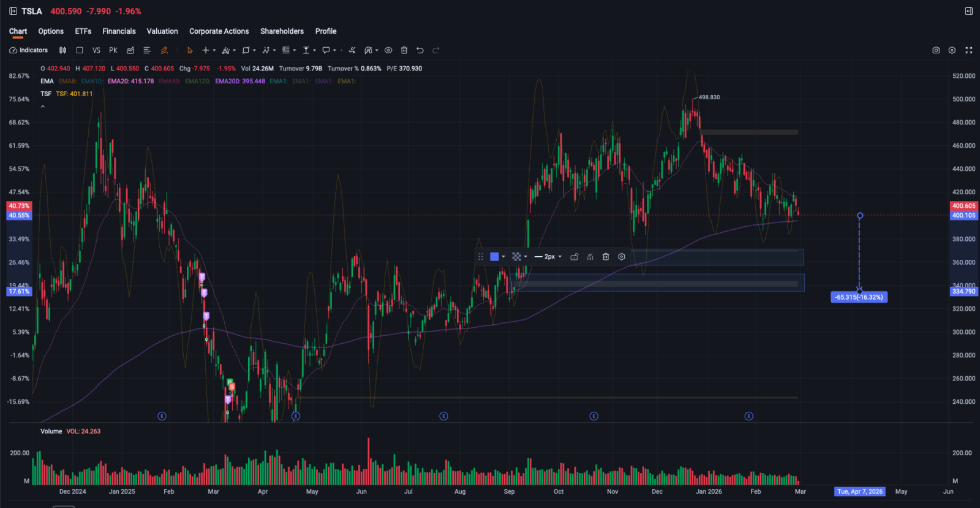
Task: Expand the comment tool dropdown arrow
Action: (x=334, y=50)
